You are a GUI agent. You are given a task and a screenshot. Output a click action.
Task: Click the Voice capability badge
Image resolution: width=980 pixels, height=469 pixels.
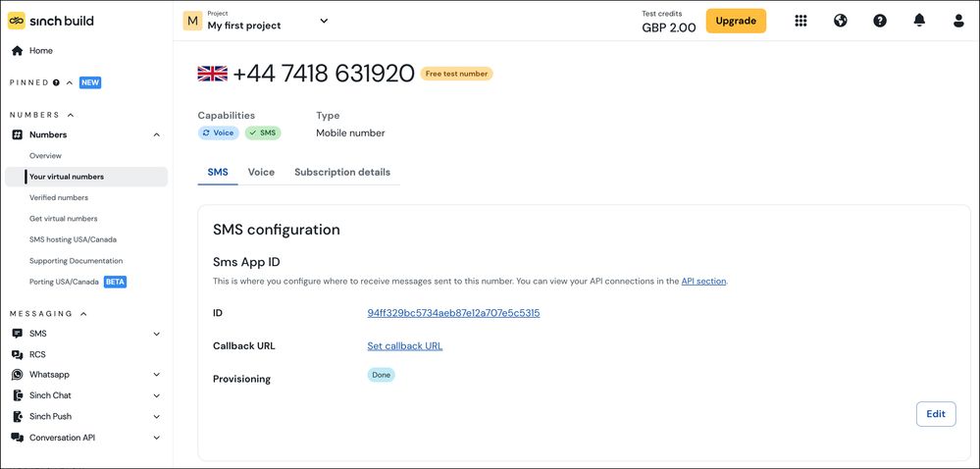pos(219,133)
